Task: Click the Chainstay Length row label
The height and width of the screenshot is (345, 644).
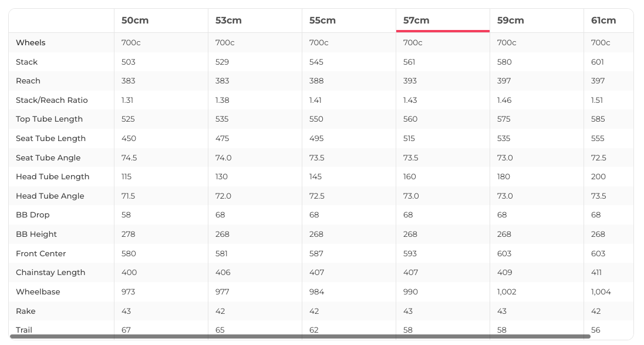Action: click(50, 273)
